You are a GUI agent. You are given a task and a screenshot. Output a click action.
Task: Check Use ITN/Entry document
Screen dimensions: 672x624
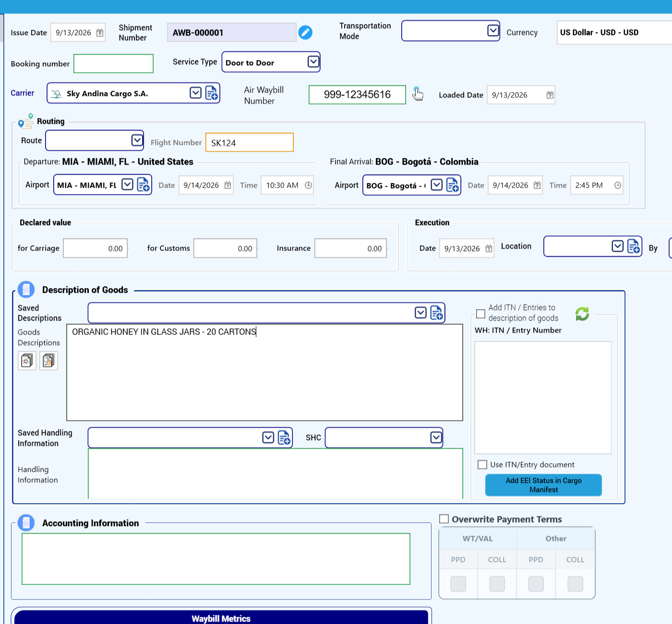coord(482,465)
